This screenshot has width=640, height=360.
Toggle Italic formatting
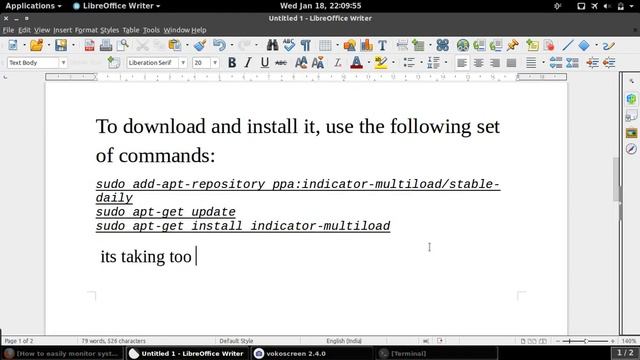coord(248,62)
